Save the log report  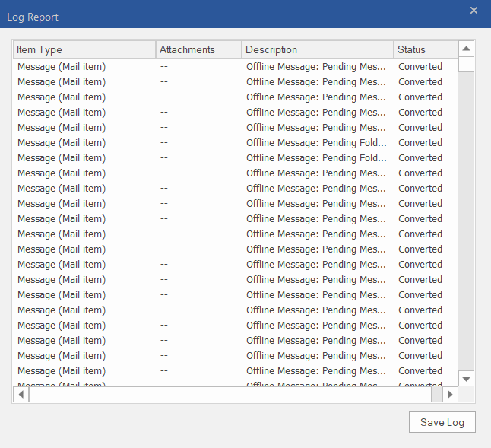(x=442, y=422)
